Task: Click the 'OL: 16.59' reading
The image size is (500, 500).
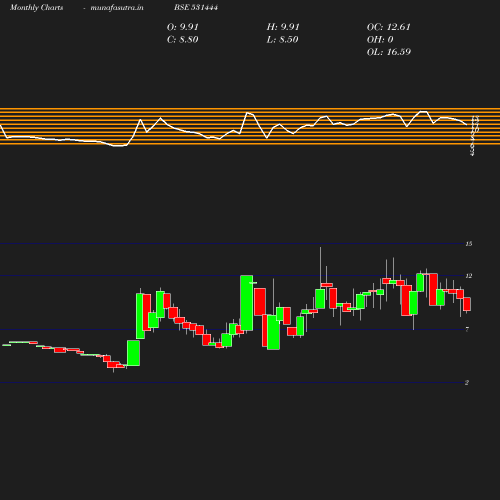Action: coord(389,52)
